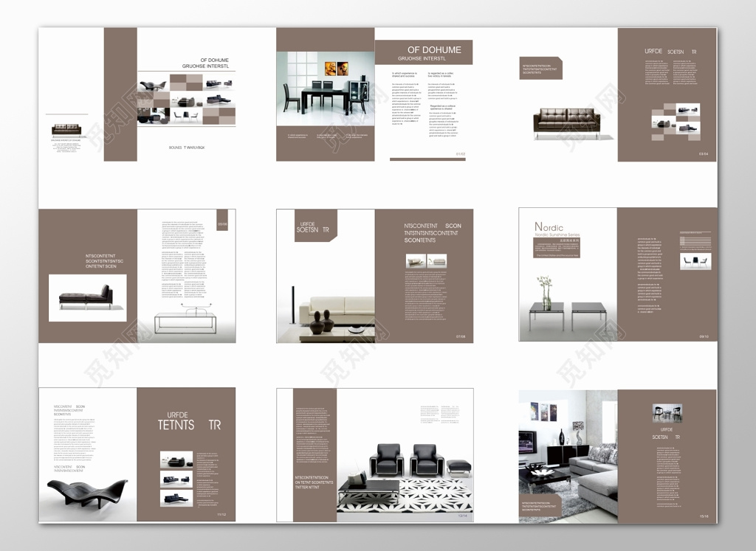Click the small dining set thumbnail above URFDE SOETSN
The height and width of the screenshot is (551, 756).
(667, 413)
